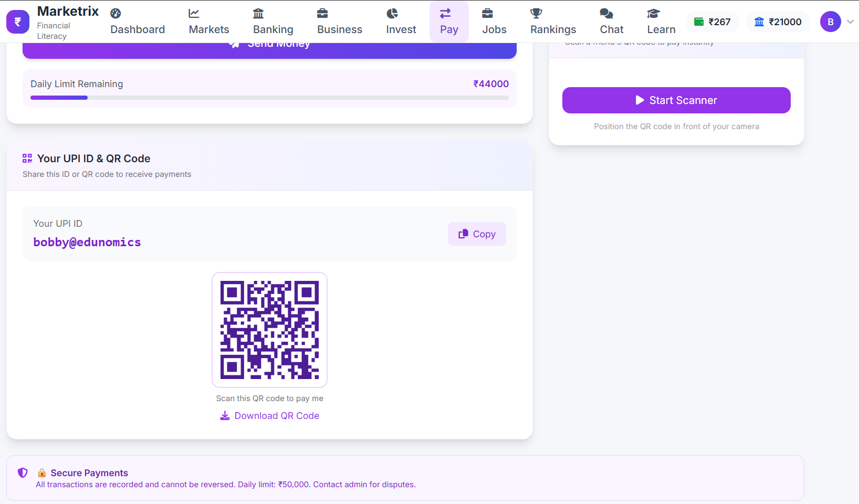The height and width of the screenshot is (504, 859).
Task: Click the green wallet icon
Action: [699, 22]
